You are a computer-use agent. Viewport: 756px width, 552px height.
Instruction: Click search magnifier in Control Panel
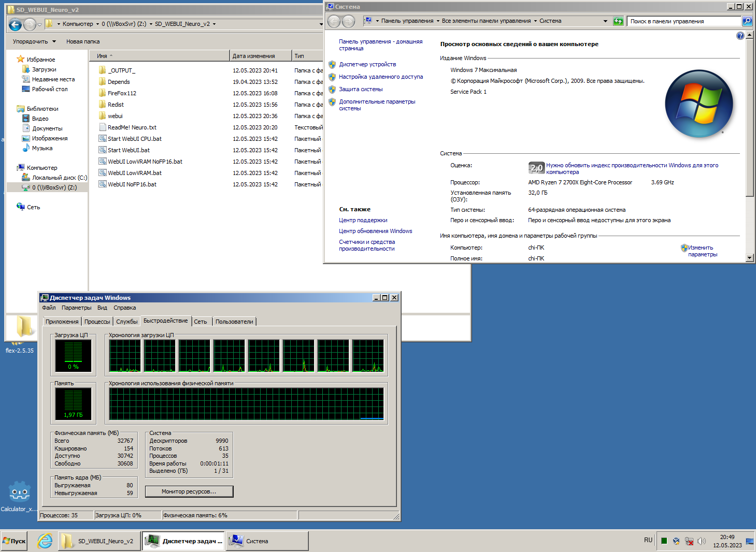click(x=747, y=21)
